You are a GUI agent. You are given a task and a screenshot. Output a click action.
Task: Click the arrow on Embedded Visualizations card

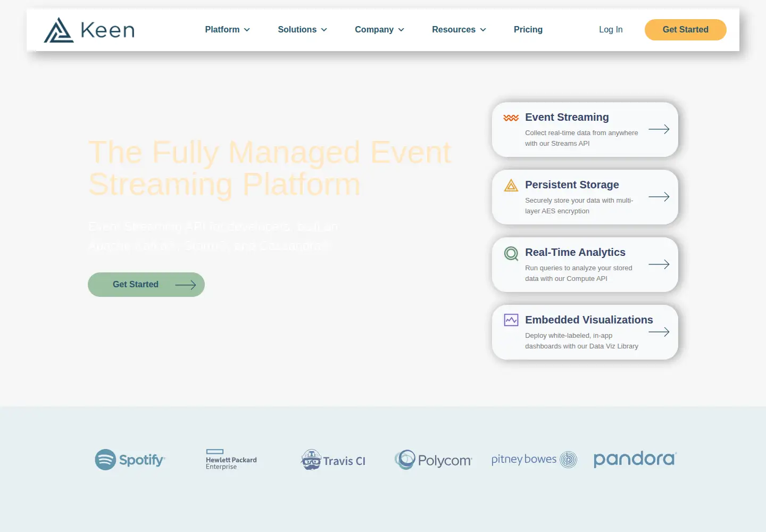659,332
